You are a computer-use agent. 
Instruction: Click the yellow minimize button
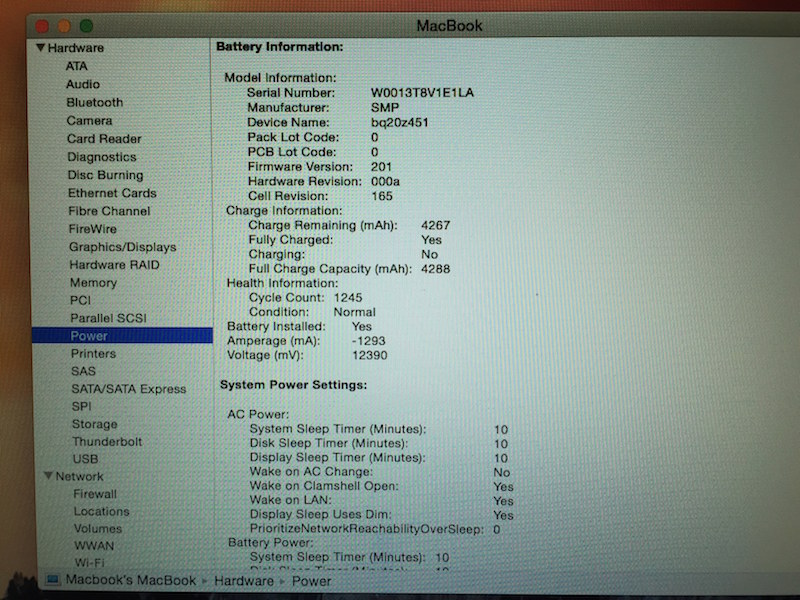click(x=64, y=26)
